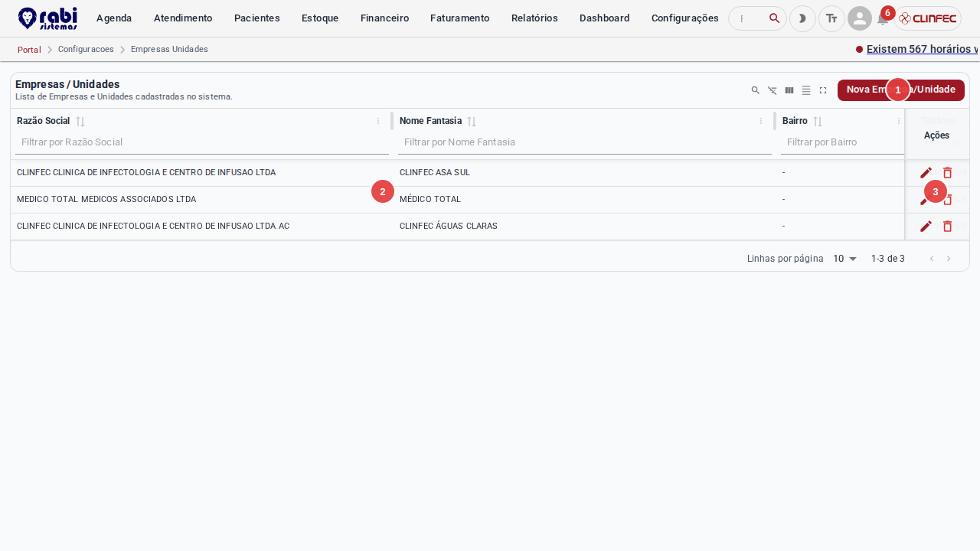Open the Configurações menu
Image resolution: width=980 pixels, height=551 pixels.
pyautogui.click(x=685, y=18)
